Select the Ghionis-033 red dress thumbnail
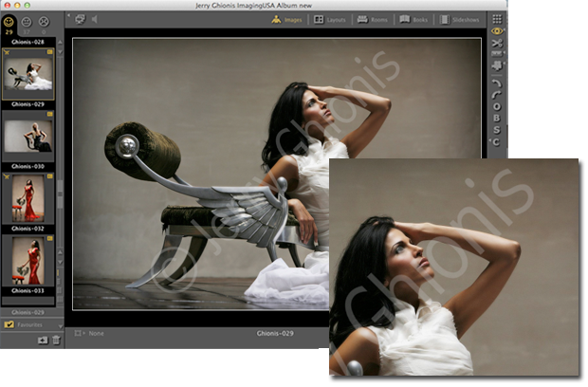The height and width of the screenshot is (387, 588). pyautogui.click(x=28, y=261)
